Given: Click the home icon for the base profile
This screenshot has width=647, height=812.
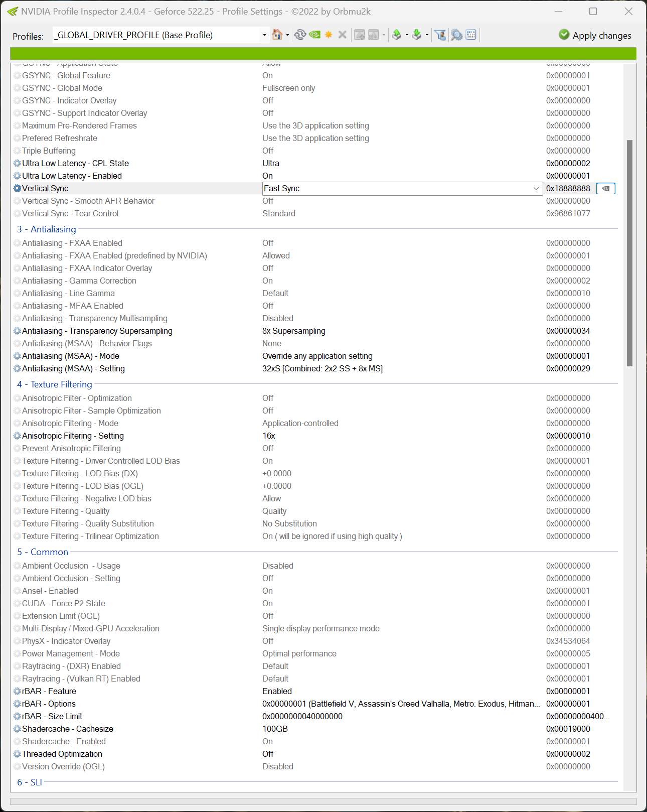Looking at the screenshot, I should 277,35.
